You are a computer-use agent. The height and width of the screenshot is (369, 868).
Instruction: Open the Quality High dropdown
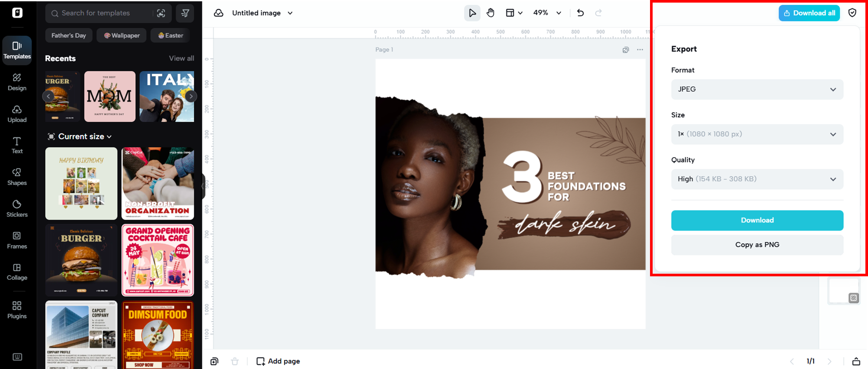757,179
